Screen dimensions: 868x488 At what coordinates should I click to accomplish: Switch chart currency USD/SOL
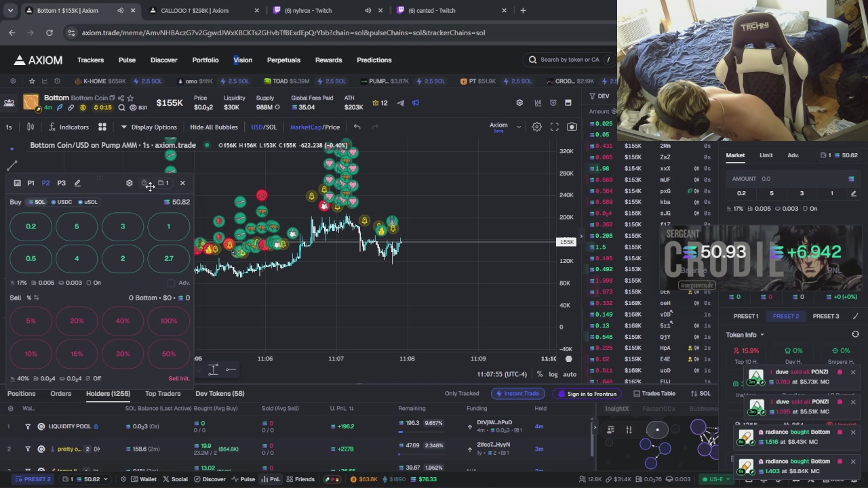pos(264,127)
